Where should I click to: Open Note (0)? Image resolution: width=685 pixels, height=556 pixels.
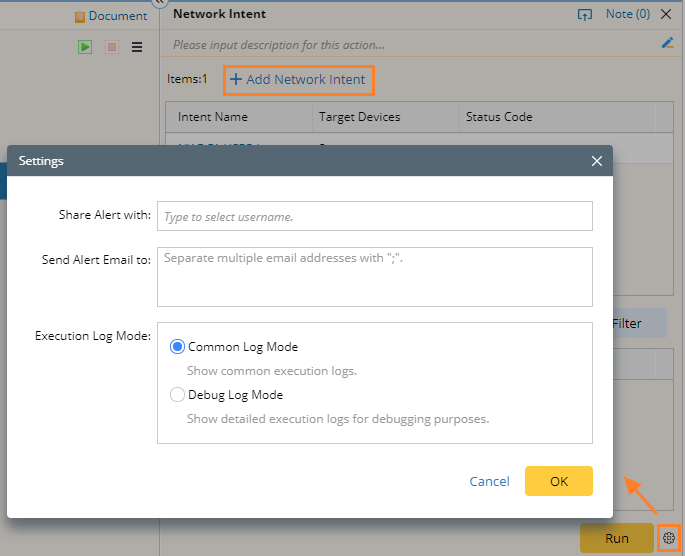628,14
